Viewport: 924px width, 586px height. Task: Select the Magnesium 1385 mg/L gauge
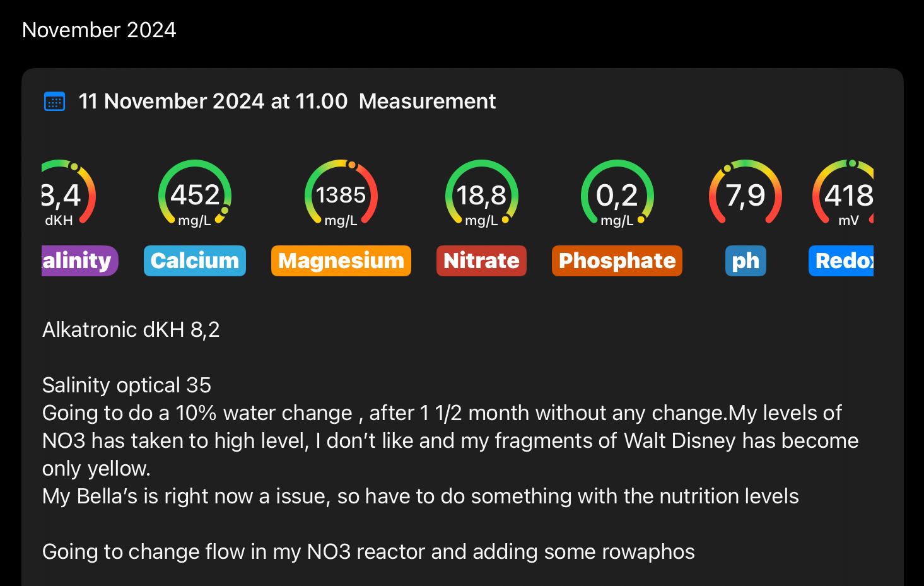(341, 194)
